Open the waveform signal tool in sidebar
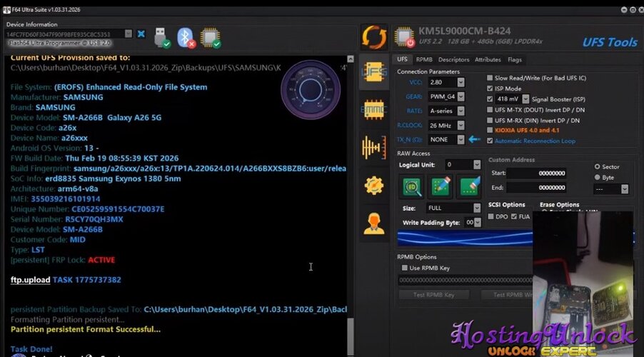The height and width of the screenshot is (357, 644). pos(373,147)
